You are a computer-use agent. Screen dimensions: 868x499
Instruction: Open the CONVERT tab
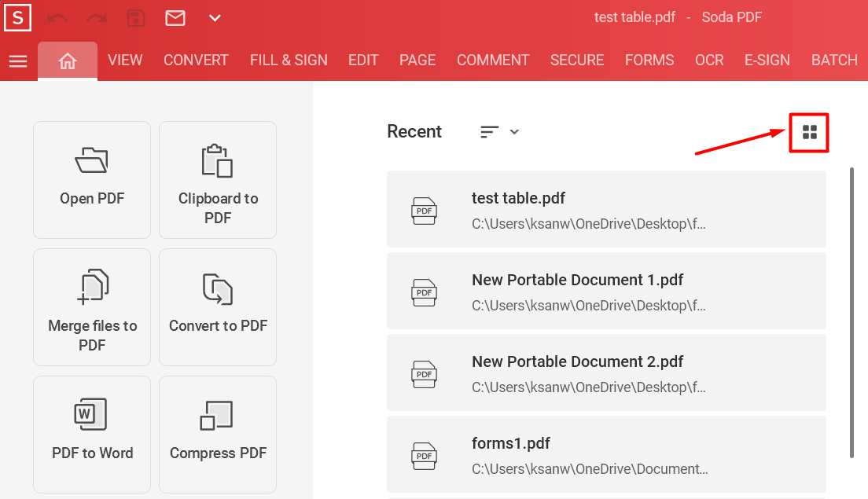196,60
